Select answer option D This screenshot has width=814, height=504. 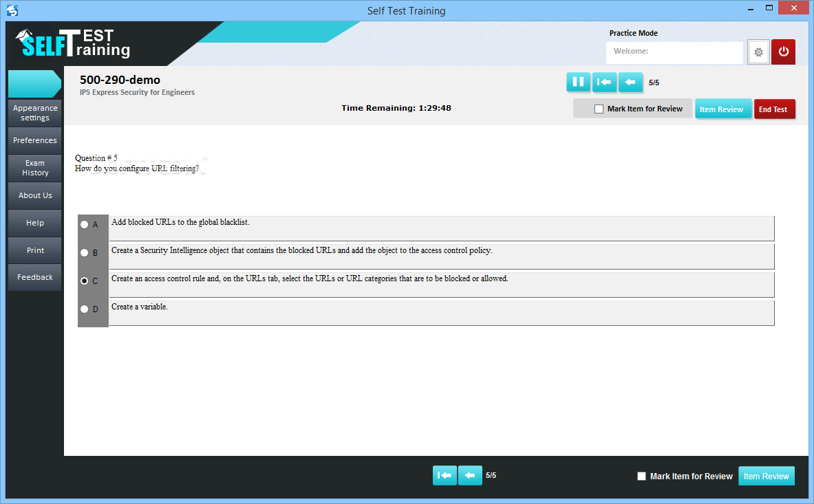pyautogui.click(x=84, y=309)
